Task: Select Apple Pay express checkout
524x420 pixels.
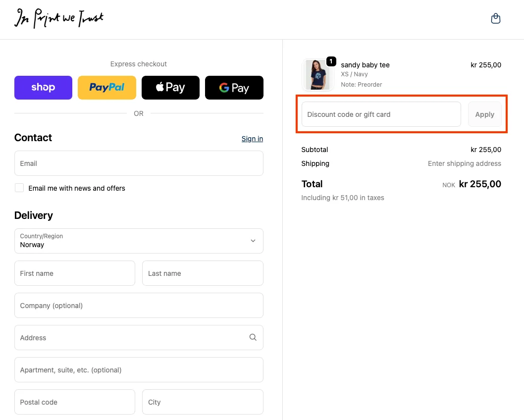Action: [x=170, y=88]
